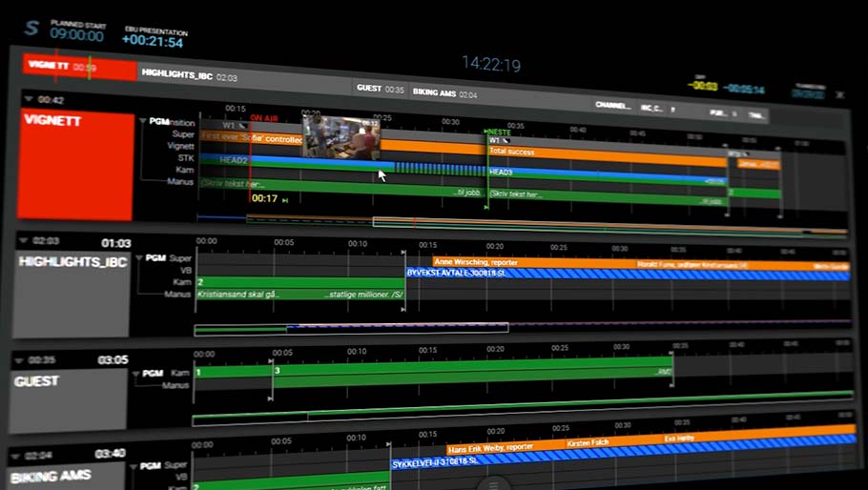
Task: Collapse the GUEST segment via 00:35 triangle
Action: [19, 360]
